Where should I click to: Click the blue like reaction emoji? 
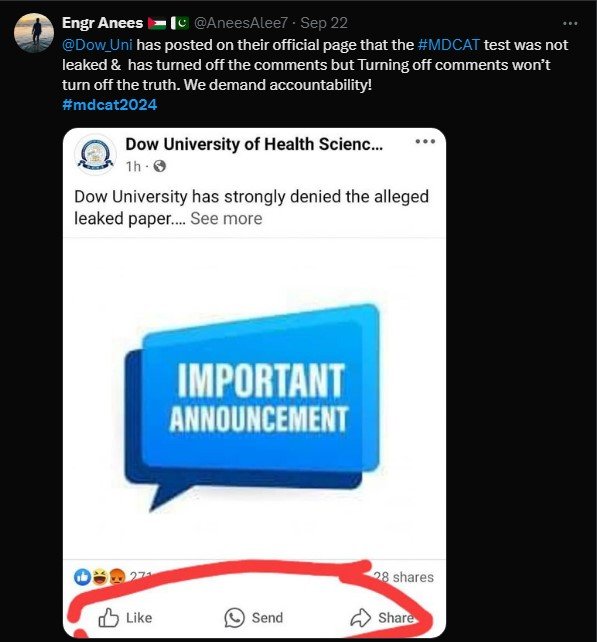[82, 577]
